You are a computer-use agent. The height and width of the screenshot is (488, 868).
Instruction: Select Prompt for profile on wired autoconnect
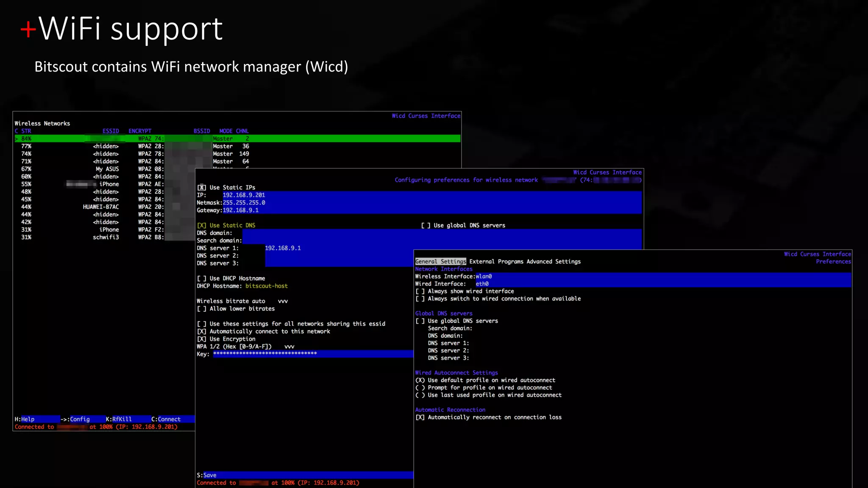[420, 388]
